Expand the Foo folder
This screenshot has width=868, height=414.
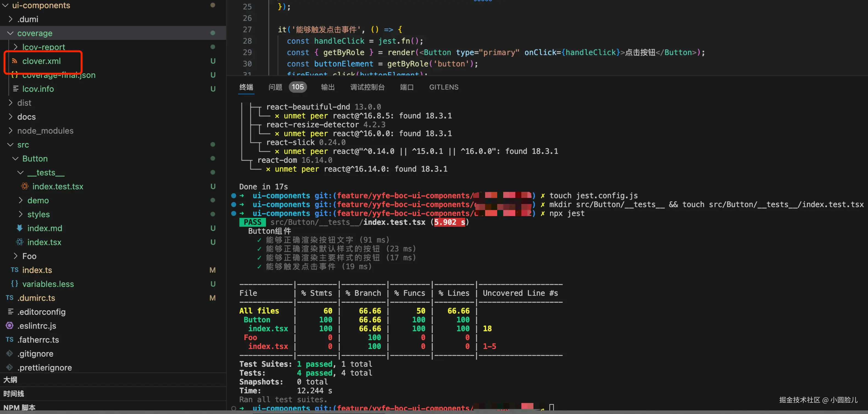click(15, 256)
